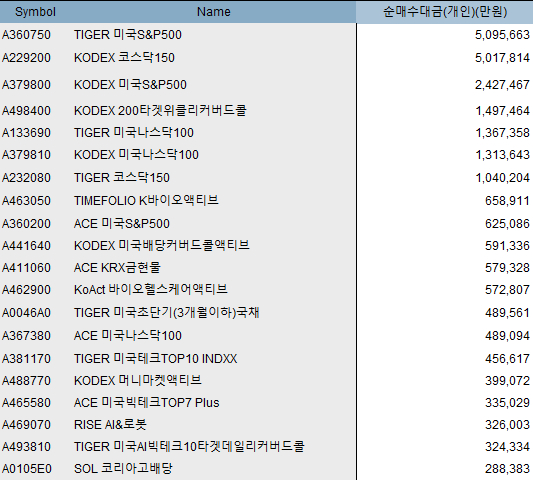Select symbol A360750

(26, 35)
